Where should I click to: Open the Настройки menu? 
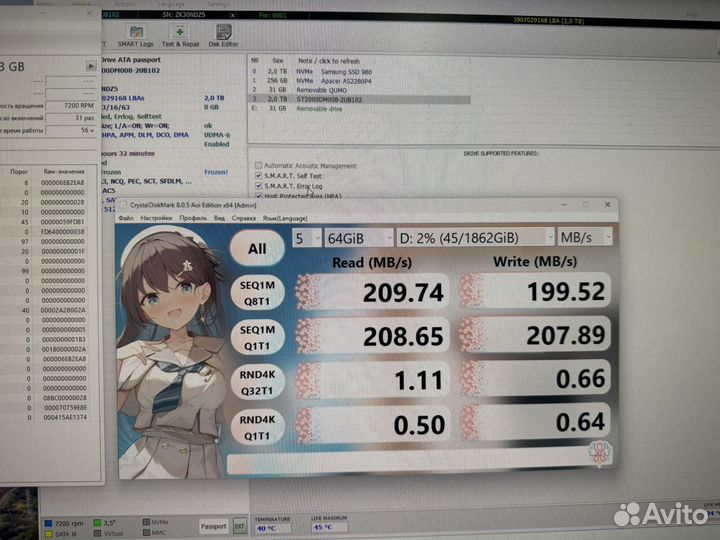click(x=156, y=218)
